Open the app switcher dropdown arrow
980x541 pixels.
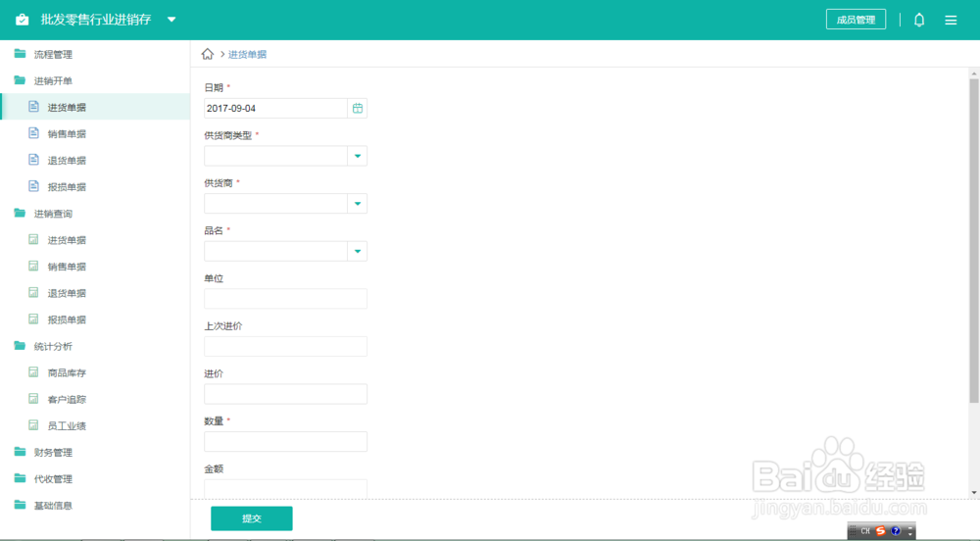coord(171,20)
